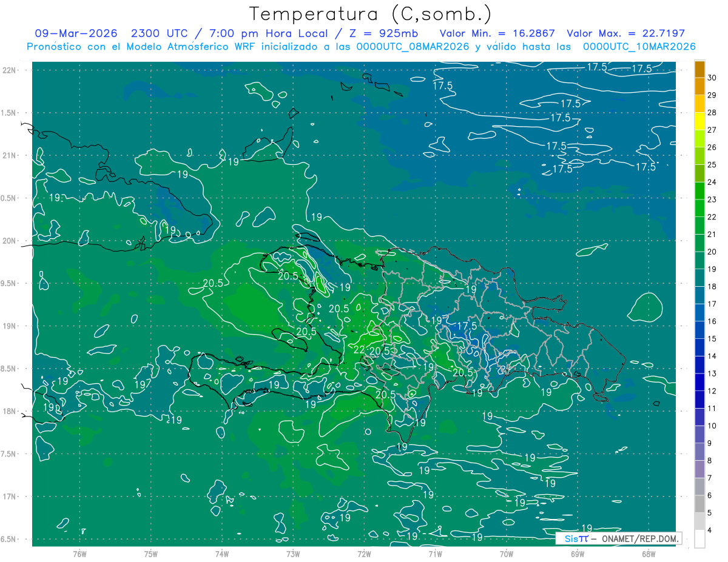Click "7:00 pm Hora Local" in header
The height and width of the screenshot is (562, 728).
tap(269, 33)
